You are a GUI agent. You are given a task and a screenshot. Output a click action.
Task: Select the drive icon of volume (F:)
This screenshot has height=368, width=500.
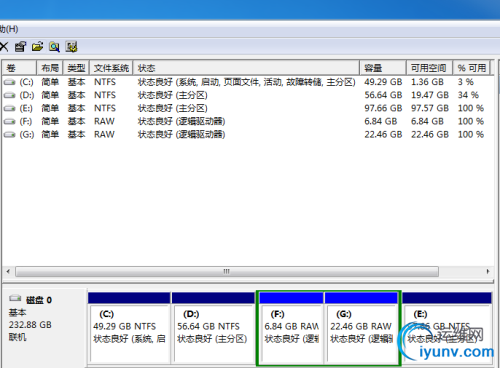[x=10, y=121]
